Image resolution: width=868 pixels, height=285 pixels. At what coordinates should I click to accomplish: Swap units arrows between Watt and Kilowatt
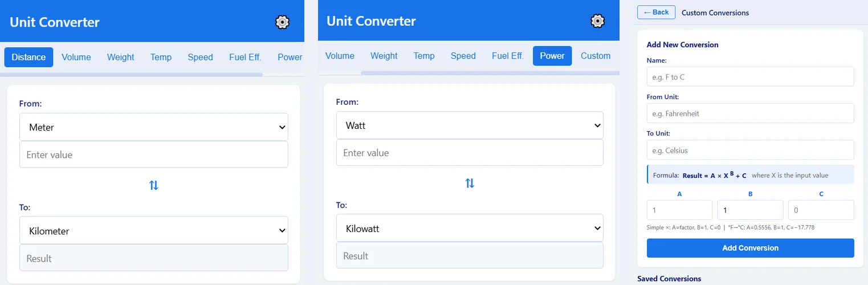pos(470,184)
